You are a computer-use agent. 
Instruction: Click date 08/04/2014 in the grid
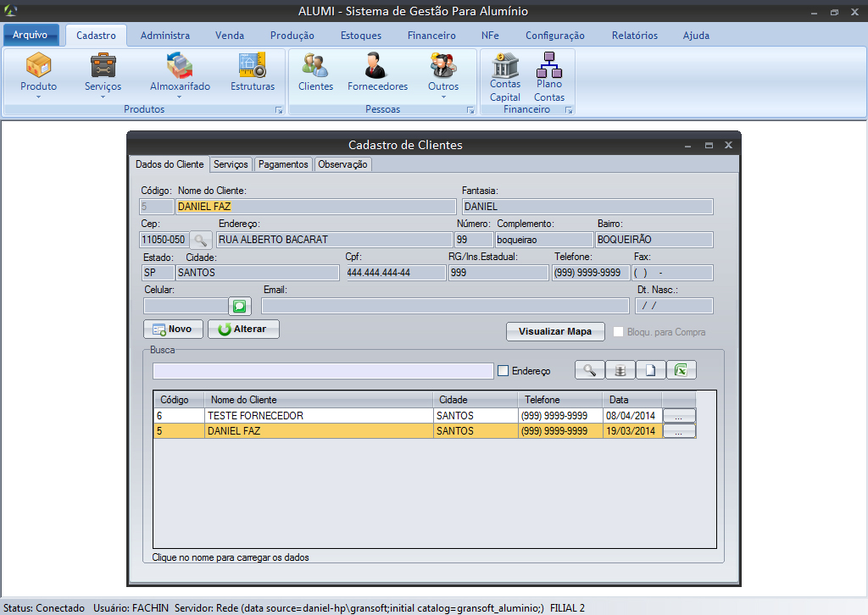pos(631,416)
